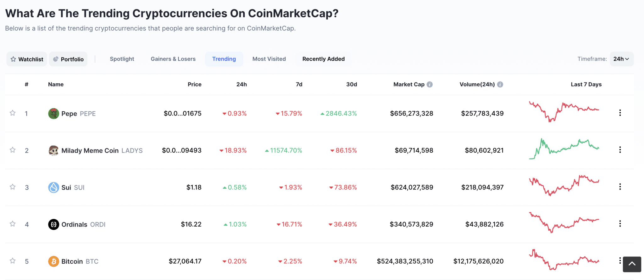Open the Bitcoin BTC coin link
This screenshot has width=644, height=280.
80,261
